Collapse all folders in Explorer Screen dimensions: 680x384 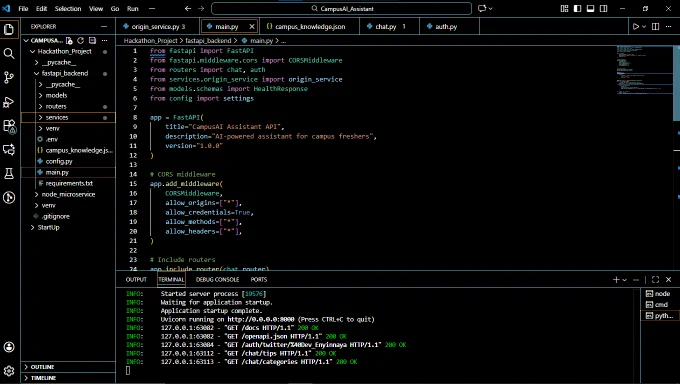point(92,40)
